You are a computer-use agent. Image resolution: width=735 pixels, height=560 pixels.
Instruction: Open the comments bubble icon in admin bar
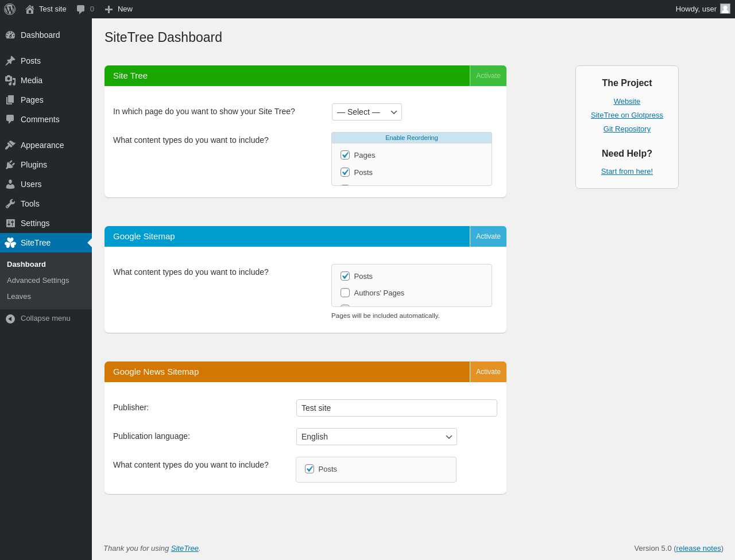pos(81,9)
